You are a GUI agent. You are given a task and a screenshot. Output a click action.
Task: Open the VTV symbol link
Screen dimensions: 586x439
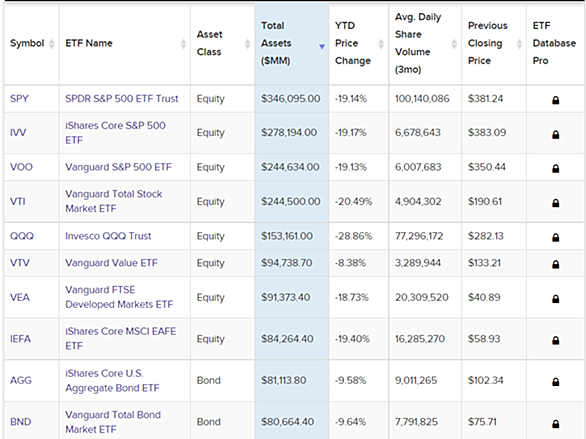19,263
